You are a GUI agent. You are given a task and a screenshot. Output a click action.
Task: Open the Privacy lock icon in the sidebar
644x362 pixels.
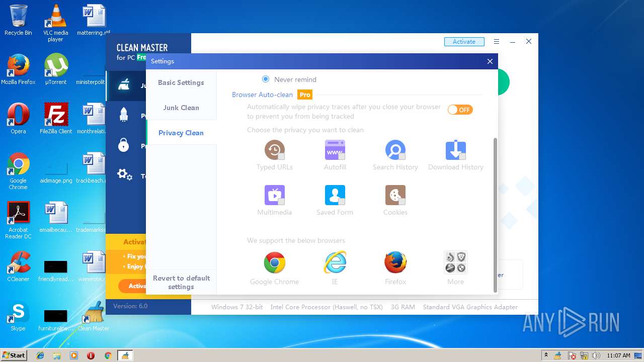124,145
